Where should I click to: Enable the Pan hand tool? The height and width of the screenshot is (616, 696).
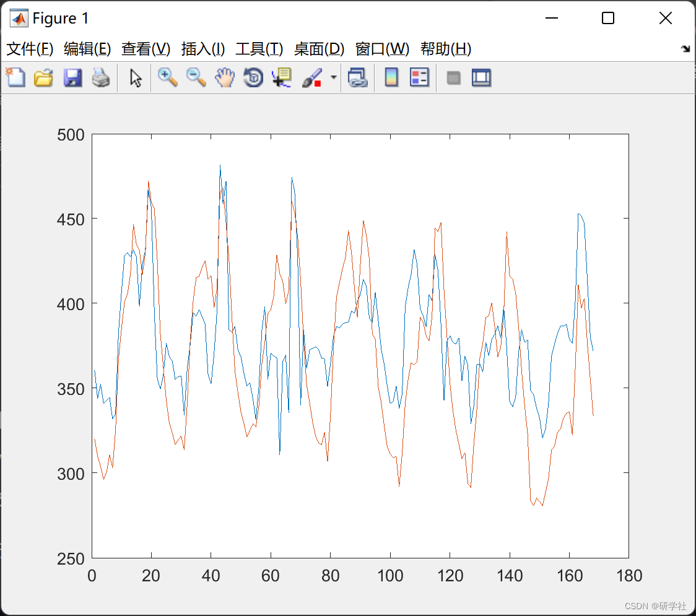click(x=225, y=77)
